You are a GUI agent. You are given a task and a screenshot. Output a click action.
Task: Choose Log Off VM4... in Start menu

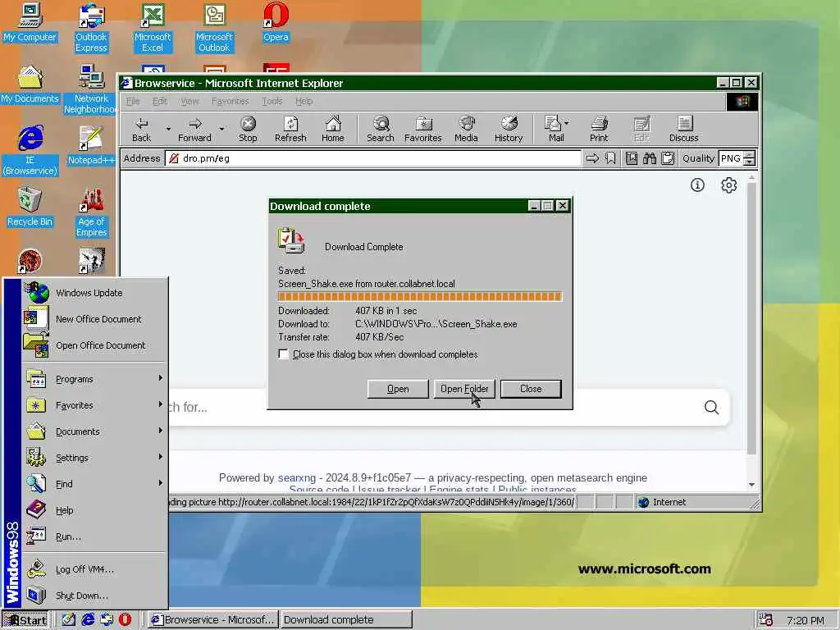95,569
